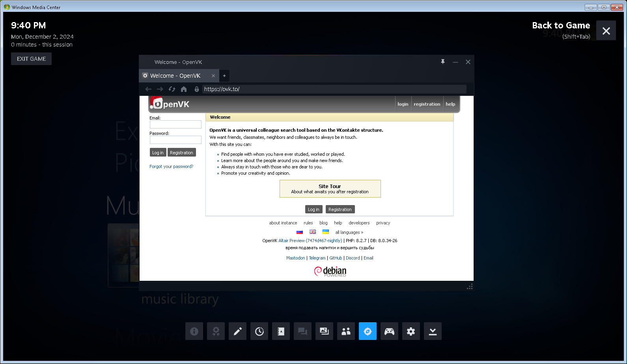Minimize the Windows Media Center window

pos(591,7)
